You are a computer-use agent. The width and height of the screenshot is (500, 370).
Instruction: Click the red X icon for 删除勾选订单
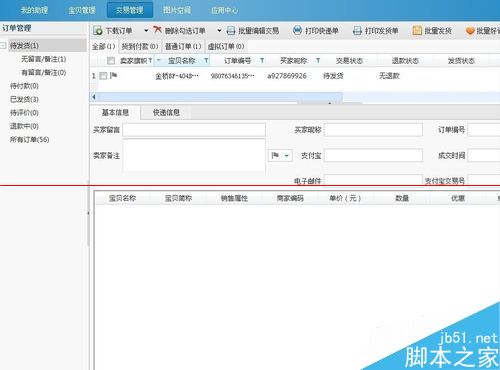coord(157,30)
